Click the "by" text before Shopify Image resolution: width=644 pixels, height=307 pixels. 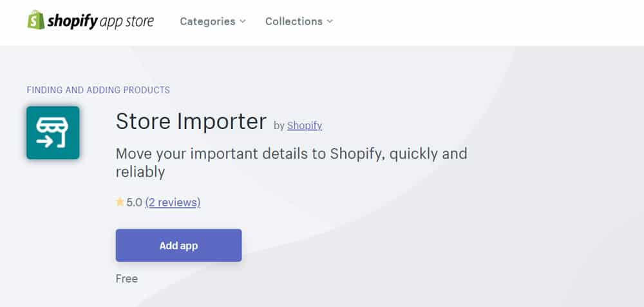[279, 126]
